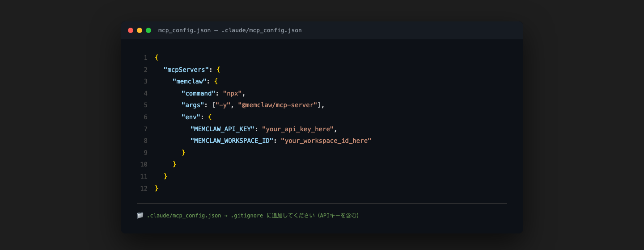Click the .gitignore text in the footer
The image size is (644, 250).
[247, 216]
